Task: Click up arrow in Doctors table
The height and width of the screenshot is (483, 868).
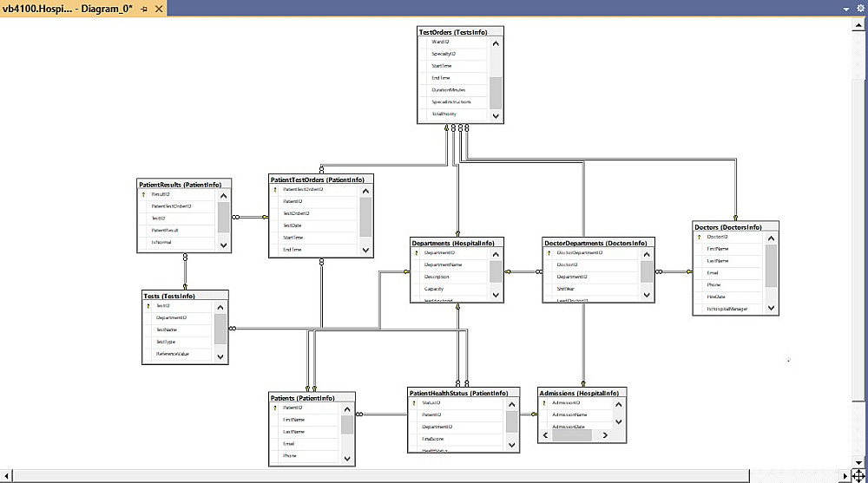Action: [771, 238]
